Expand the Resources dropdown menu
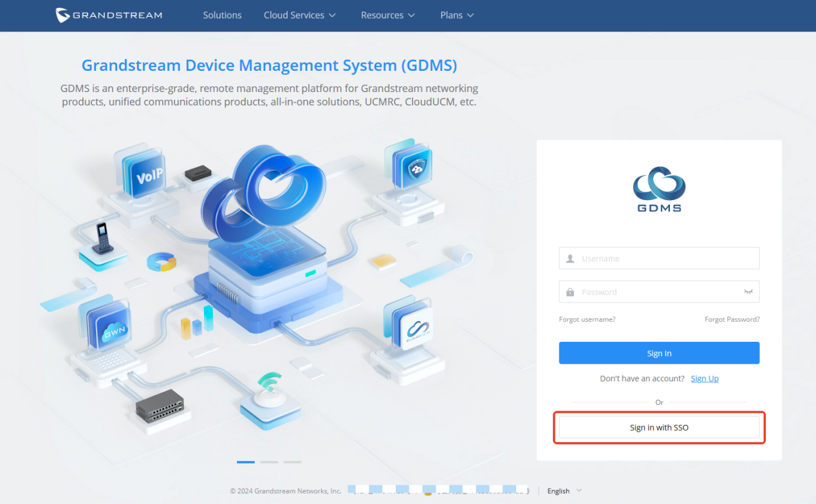 point(388,15)
